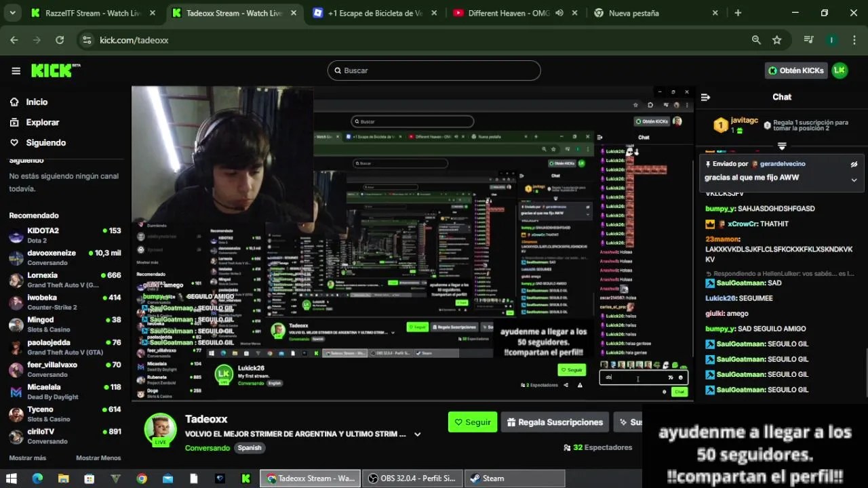Click the Spanish language tag
Viewport: 868px width, 488px height.
[x=250, y=448]
